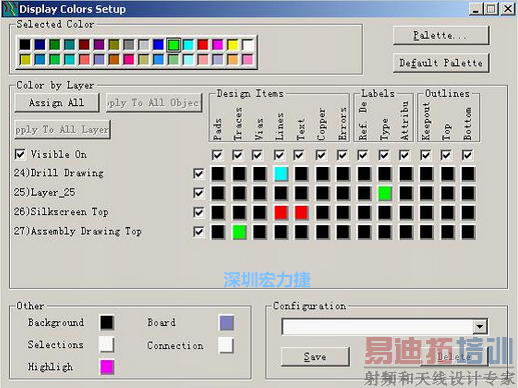Viewport: 518px width, 388px height.
Task: Select the purple palette color in top row
Action: 99,45
